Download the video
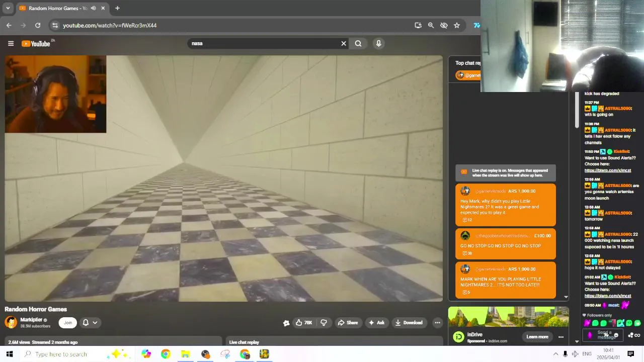The image size is (644, 362). click(409, 322)
